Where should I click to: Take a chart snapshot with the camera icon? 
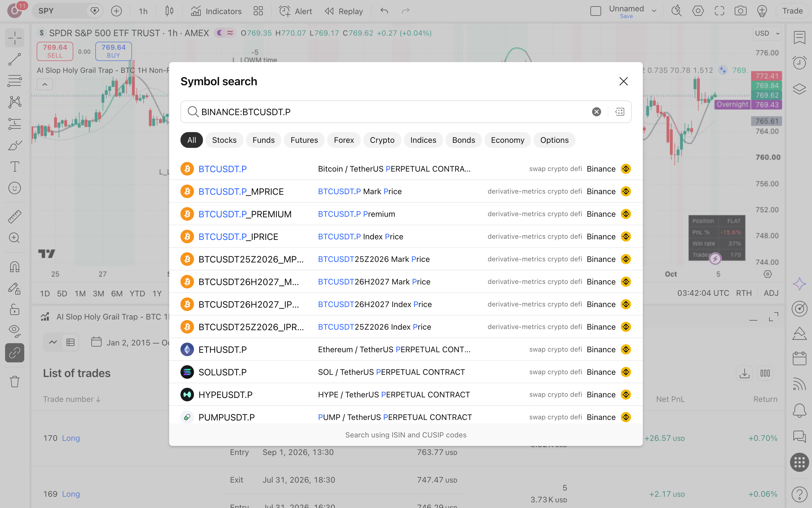coord(741,11)
